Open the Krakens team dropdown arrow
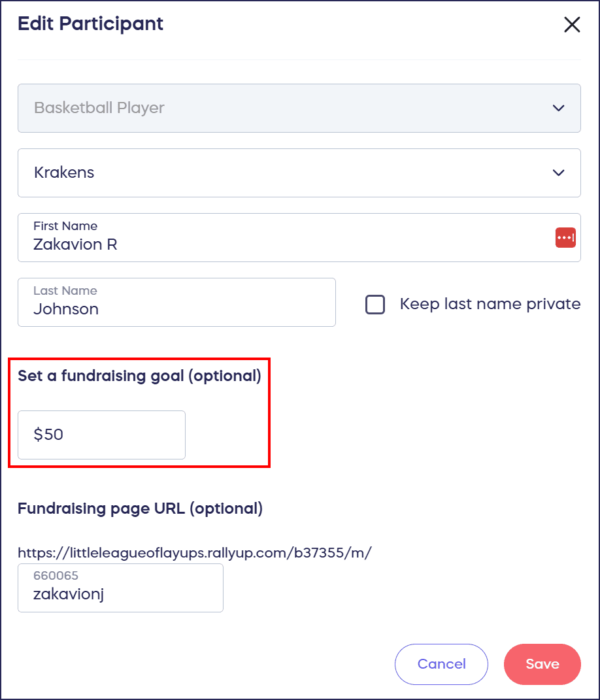This screenshot has width=600, height=700. (558, 173)
